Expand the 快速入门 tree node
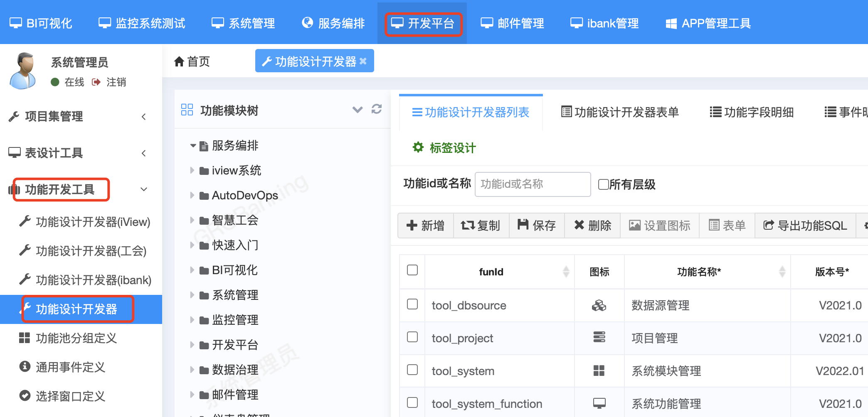 pos(192,245)
